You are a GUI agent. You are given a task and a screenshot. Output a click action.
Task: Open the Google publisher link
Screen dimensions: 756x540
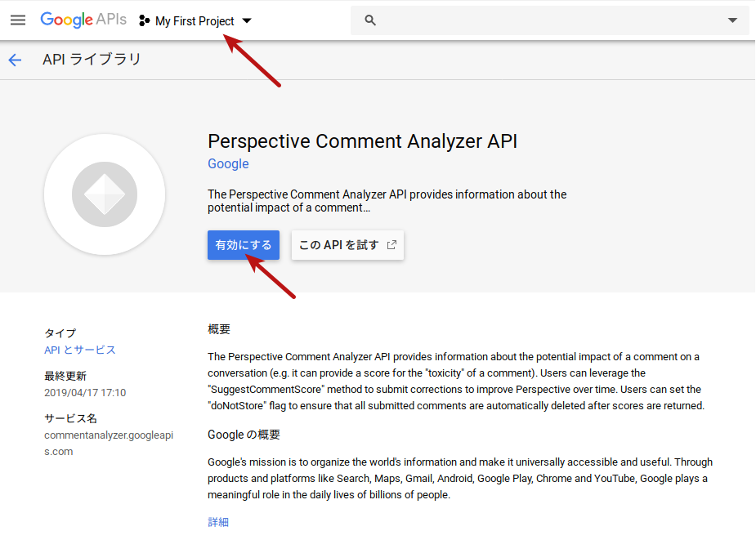pyautogui.click(x=228, y=163)
